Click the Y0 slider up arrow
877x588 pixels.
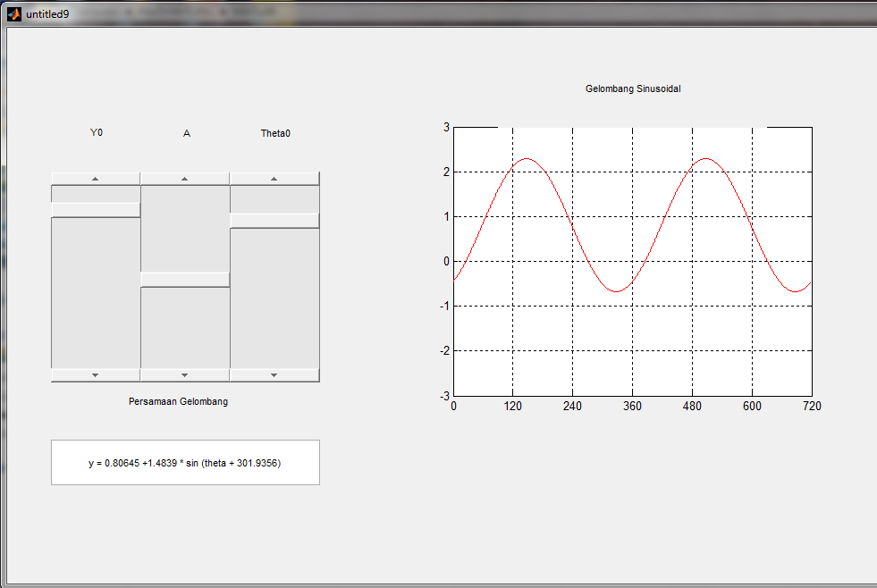point(95,178)
